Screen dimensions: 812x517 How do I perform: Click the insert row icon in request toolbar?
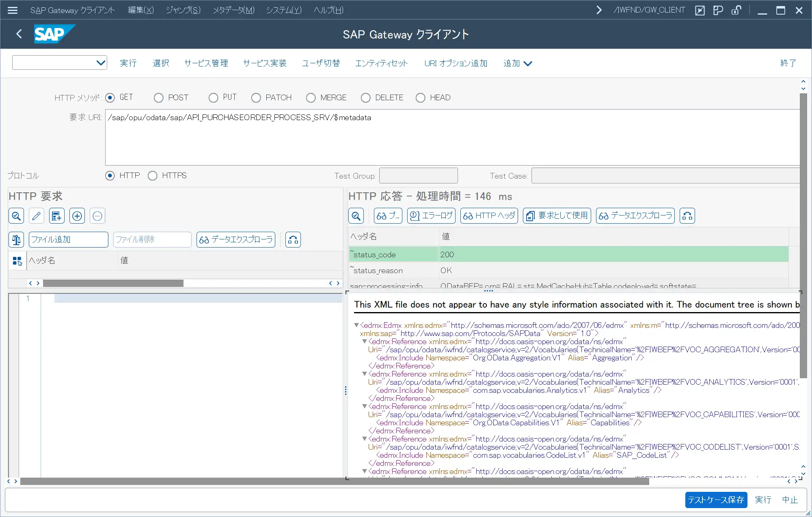pos(56,216)
